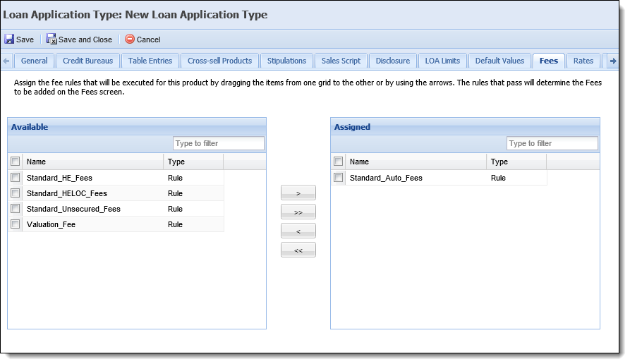Viewport: 630px width, 364px height.
Task: Move selected item to Assigned with > button
Action: [298, 193]
